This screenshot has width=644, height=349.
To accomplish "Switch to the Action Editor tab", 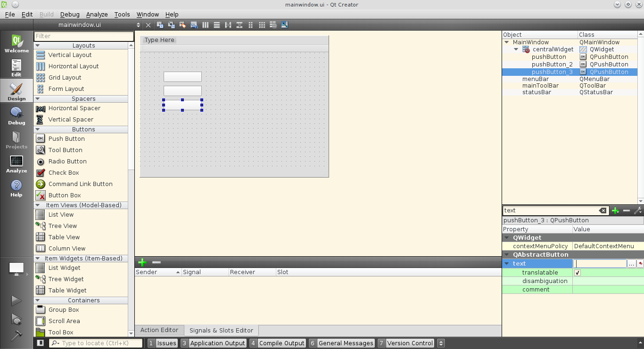I will [x=159, y=330].
